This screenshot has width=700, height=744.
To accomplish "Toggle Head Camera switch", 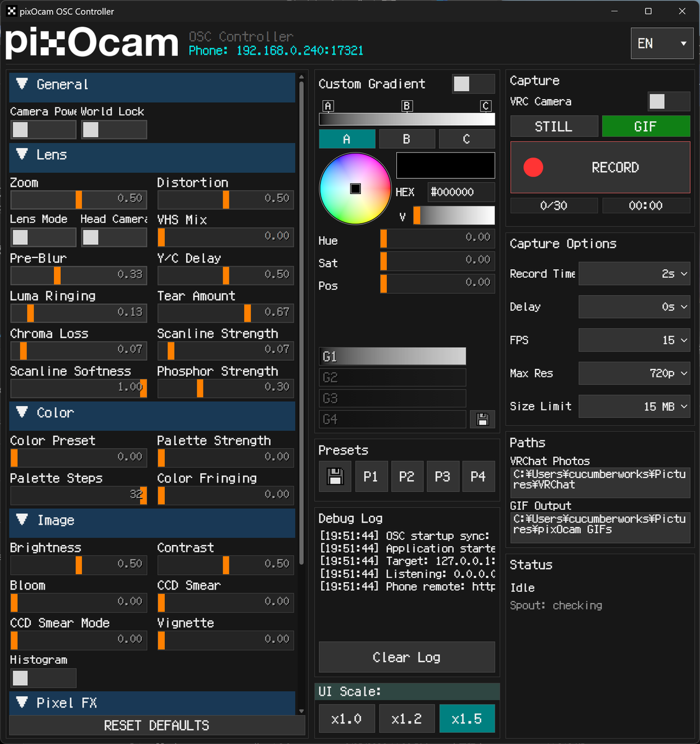I will click(114, 237).
